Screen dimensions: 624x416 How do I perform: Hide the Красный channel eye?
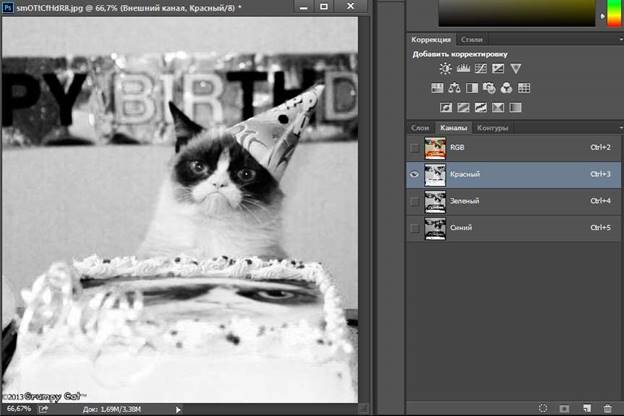pyautogui.click(x=414, y=174)
